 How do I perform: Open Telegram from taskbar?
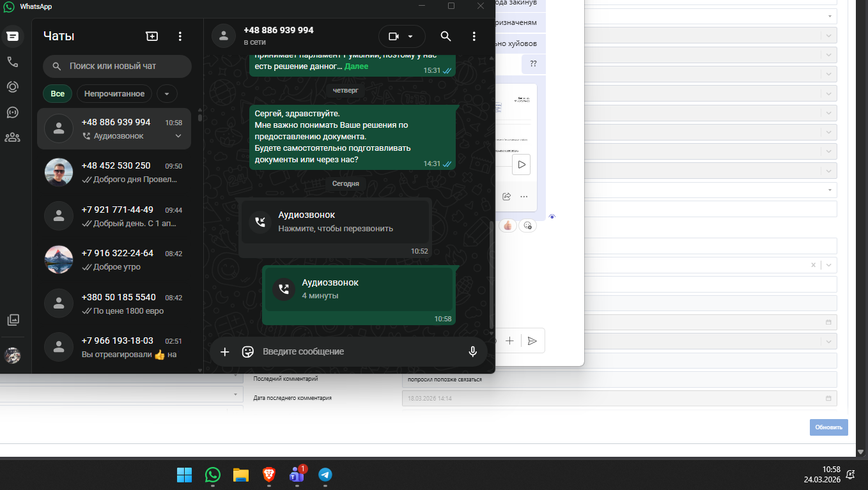click(x=325, y=475)
